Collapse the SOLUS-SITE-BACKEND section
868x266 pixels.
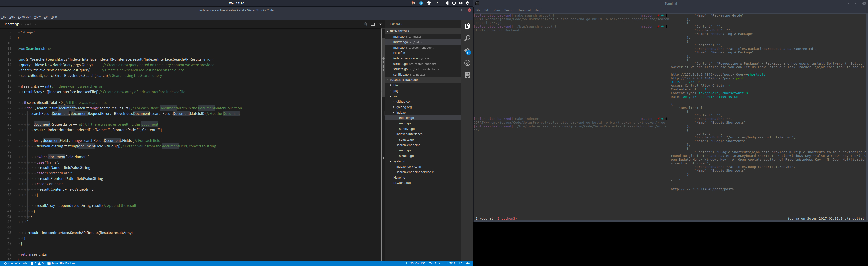423,80
